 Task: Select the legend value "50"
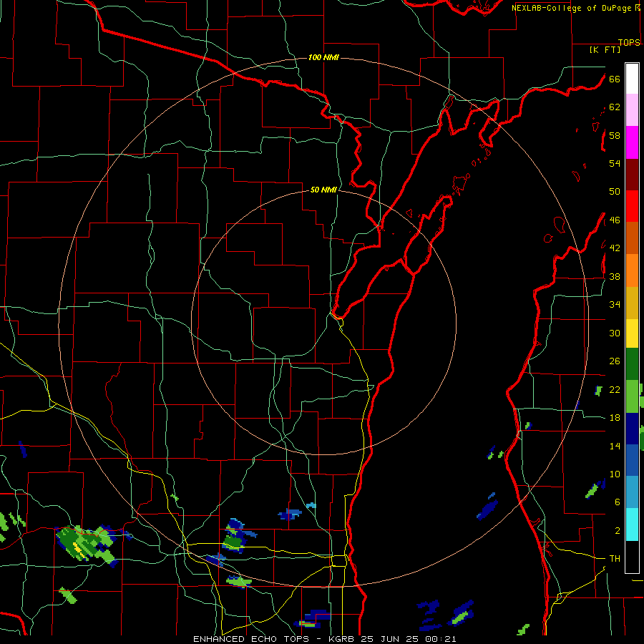(x=615, y=191)
